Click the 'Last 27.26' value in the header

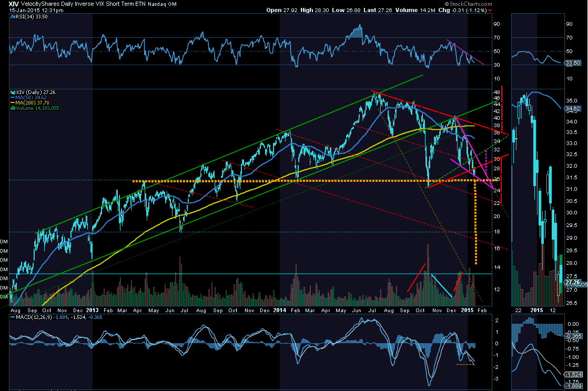(378, 10)
